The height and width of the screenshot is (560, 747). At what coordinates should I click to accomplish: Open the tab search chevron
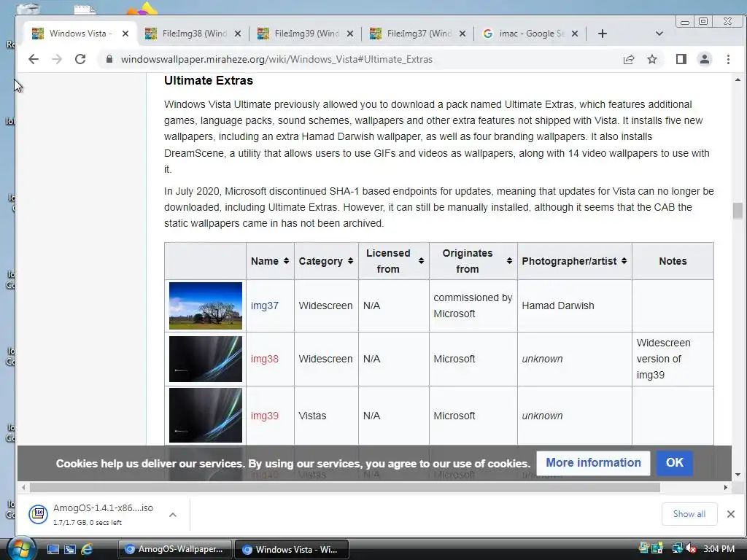[659, 34]
